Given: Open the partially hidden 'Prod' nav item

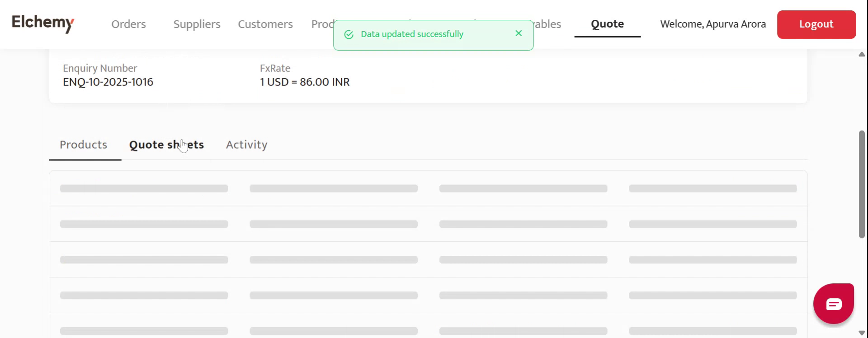Looking at the screenshot, I should click(x=322, y=24).
